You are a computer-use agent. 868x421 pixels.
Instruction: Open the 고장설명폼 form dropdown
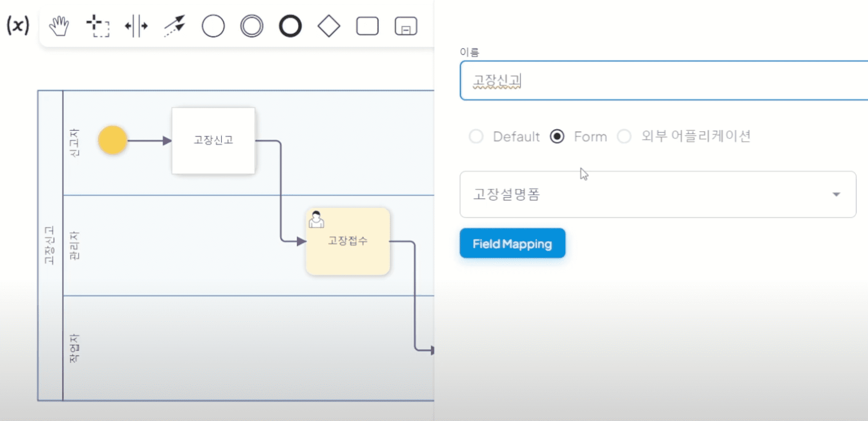tap(658, 194)
